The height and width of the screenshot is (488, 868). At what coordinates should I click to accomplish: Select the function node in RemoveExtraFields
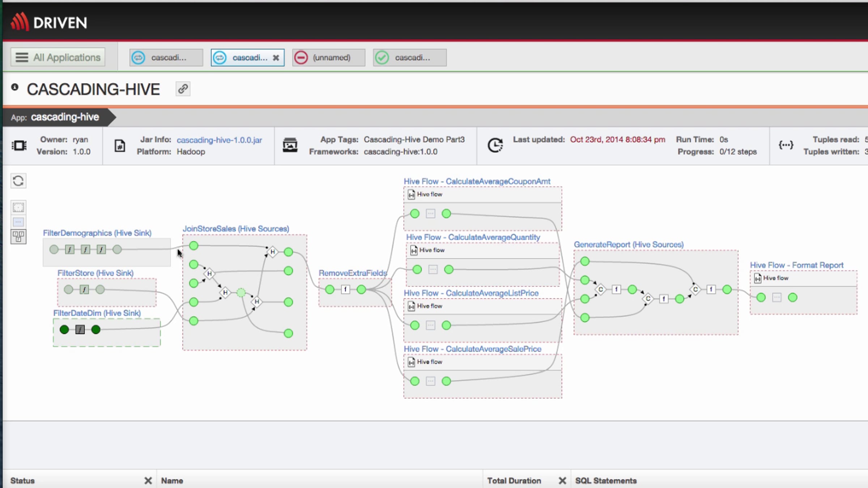(x=345, y=289)
